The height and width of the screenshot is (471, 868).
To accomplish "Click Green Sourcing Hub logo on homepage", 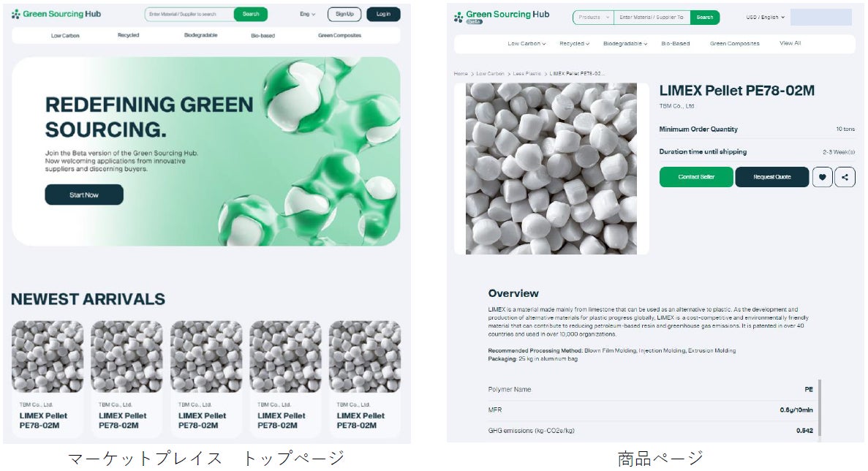I will [56, 14].
